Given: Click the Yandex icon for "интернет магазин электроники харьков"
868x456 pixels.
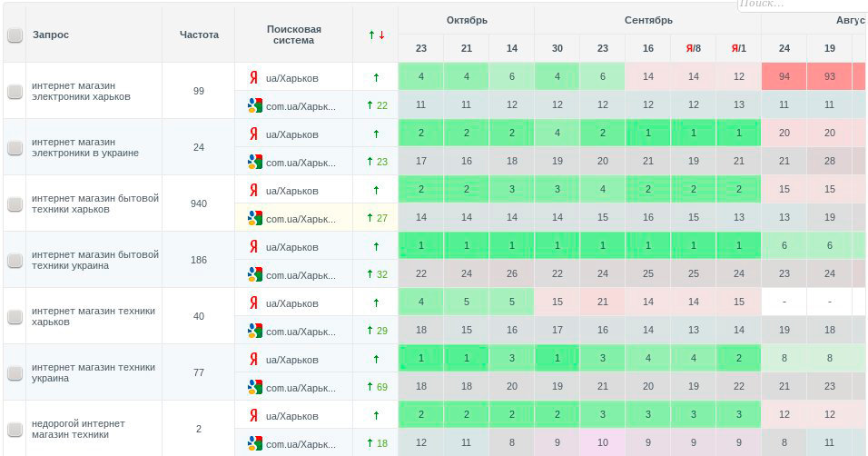Looking at the screenshot, I should (x=253, y=77).
